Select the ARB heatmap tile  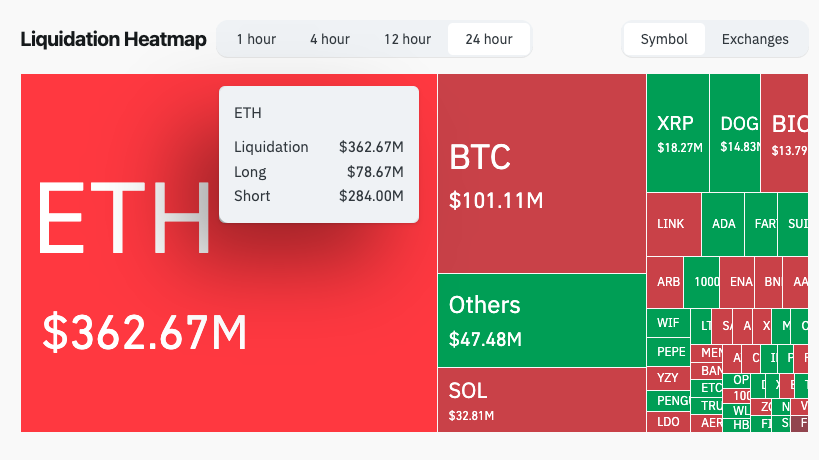668,282
